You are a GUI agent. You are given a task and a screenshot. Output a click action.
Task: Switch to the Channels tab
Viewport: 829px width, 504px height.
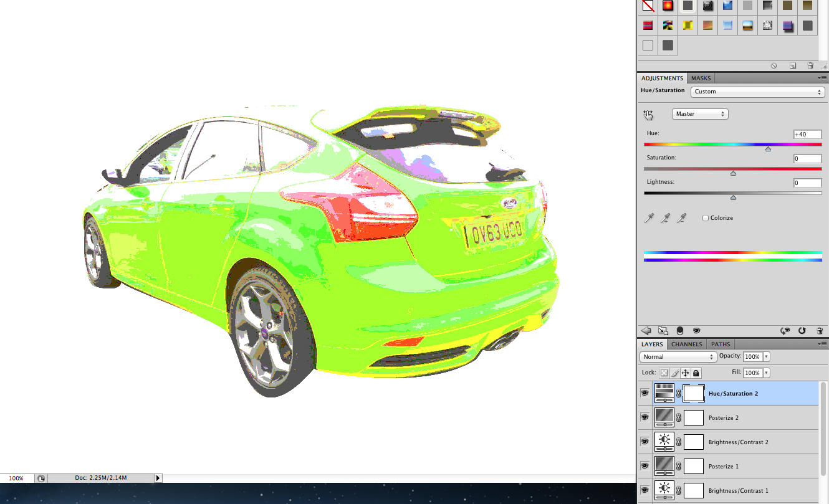(686, 344)
